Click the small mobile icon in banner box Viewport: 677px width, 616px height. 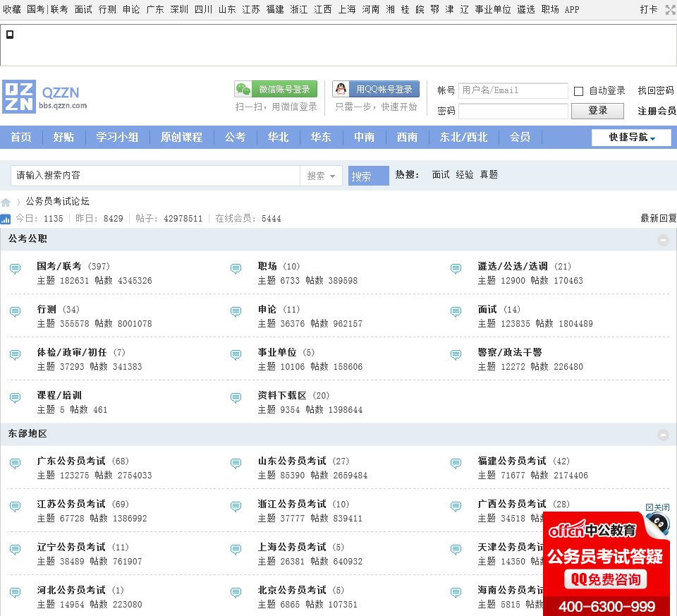[x=9, y=35]
